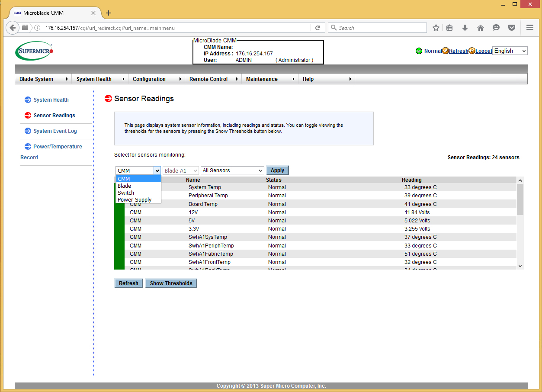Click the Power/Temperature Record sidebar icon
Image resolution: width=542 pixels, height=392 pixels.
coord(28,147)
